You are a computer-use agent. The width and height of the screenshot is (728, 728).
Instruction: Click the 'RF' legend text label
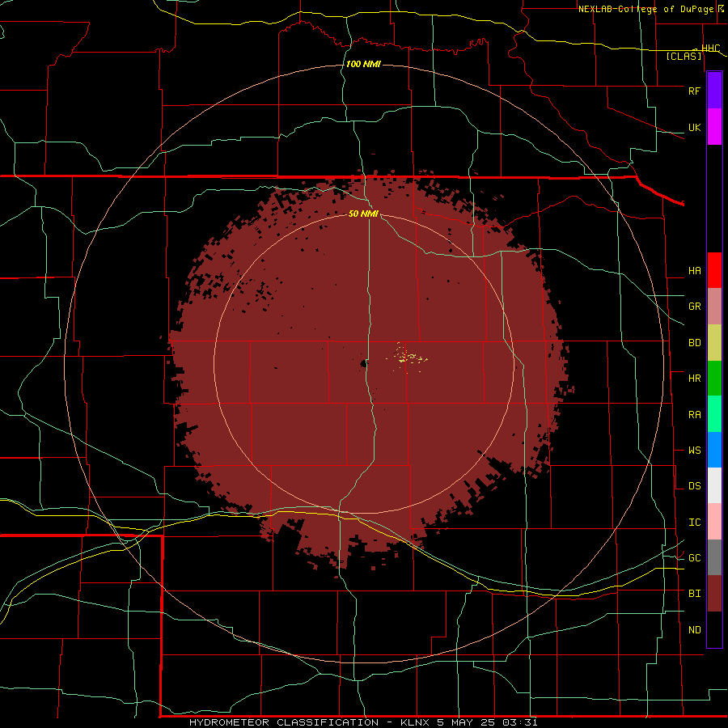click(694, 91)
